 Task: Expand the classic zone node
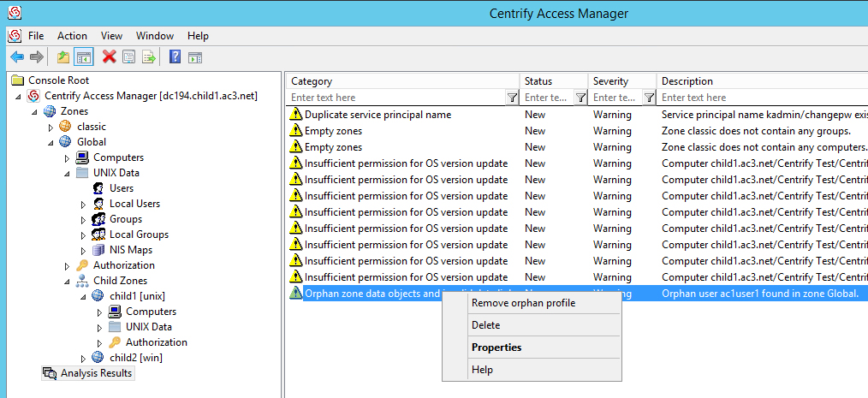(x=51, y=127)
